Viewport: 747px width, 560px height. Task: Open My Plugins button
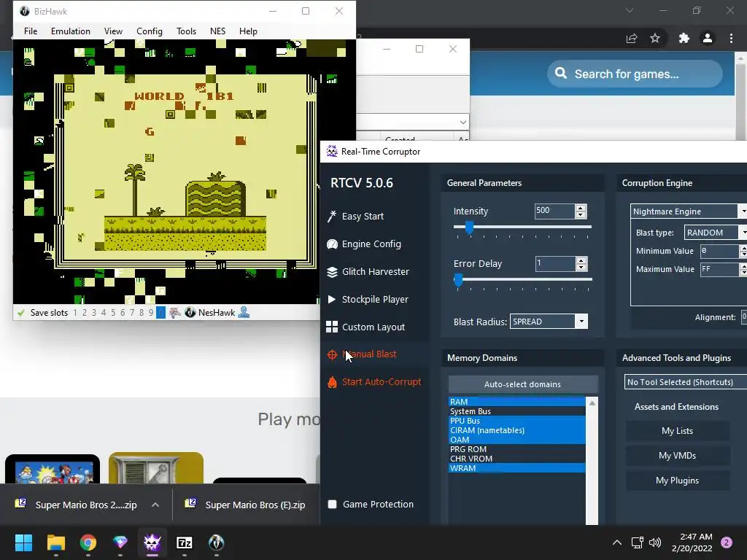tap(678, 481)
